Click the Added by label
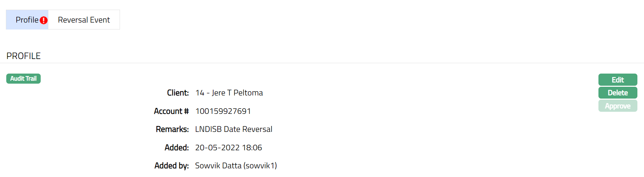644x177 pixels. pyautogui.click(x=171, y=166)
